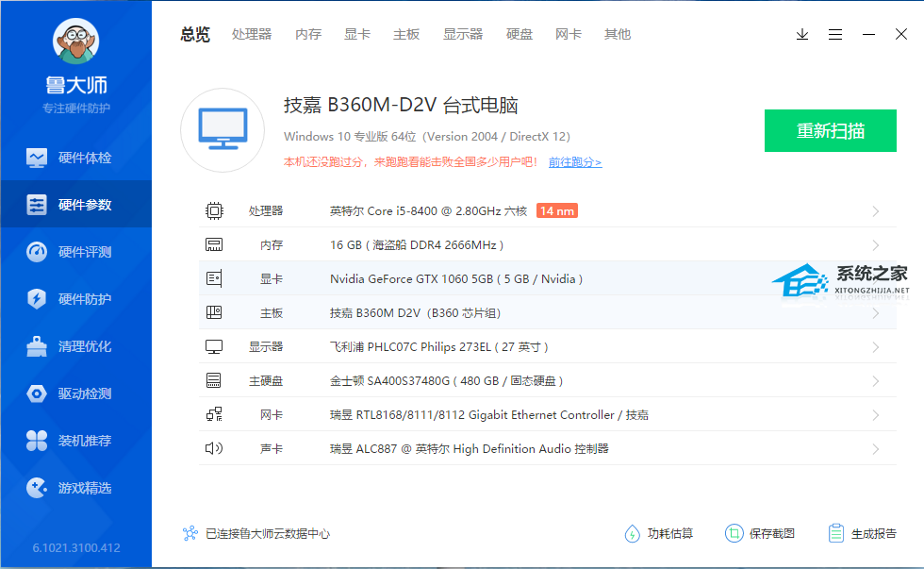Click the 金士顿 SA400S37480G disk text
This screenshot has width=924, height=569.
[x=446, y=381]
